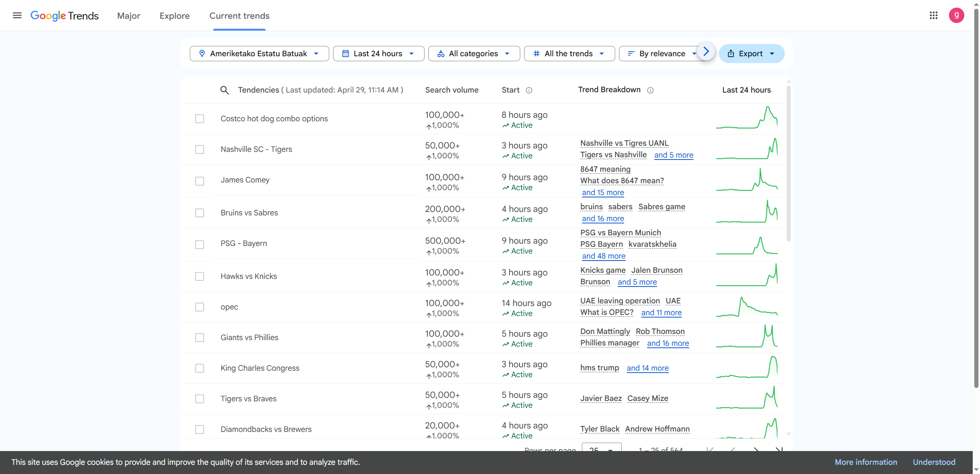Viewport: 980px width, 474px height.
Task: Click 'and 48 more' for PSG - Bayern
Action: [603, 256]
